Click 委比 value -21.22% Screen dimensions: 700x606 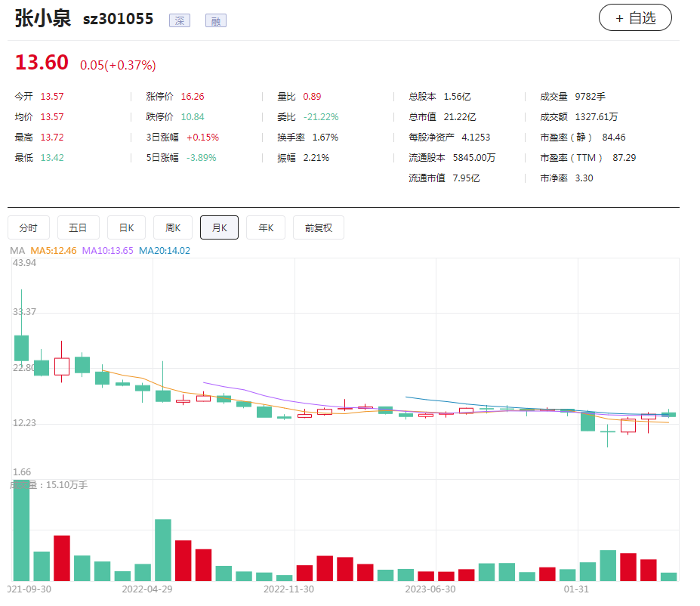click(x=321, y=117)
